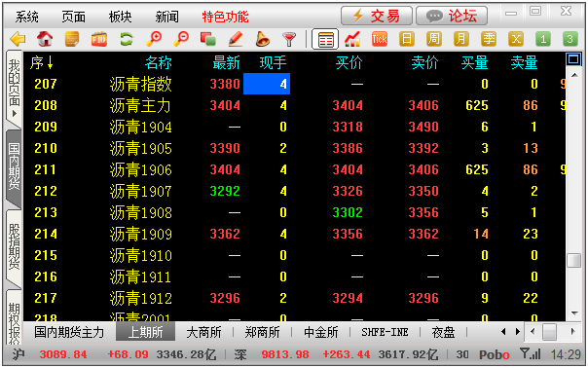This screenshot has height=368, width=588.
Task: Click the 买量 column header
Action: pos(474,62)
